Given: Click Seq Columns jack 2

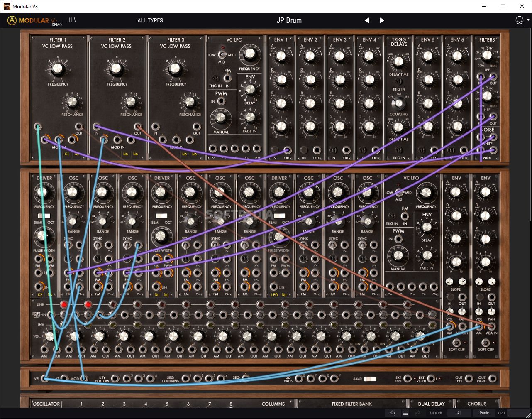Looking at the screenshot, I should (x=198, y=378).
